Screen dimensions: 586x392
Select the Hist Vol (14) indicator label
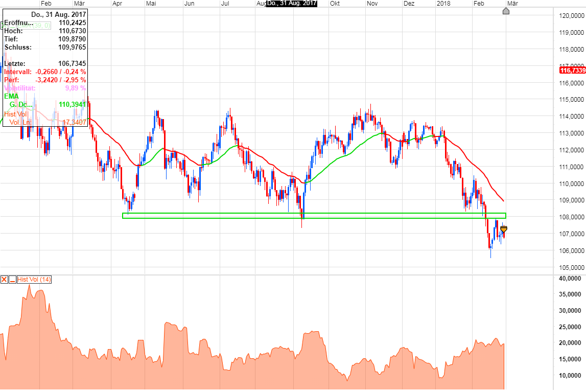coord(34,279)
